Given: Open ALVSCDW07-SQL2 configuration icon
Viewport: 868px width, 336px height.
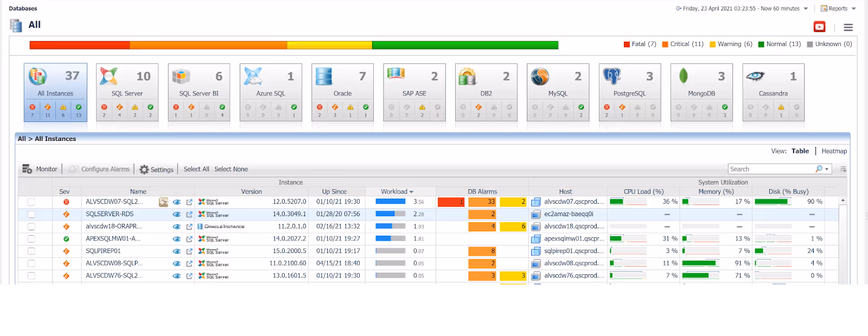Looking at the screenshot, I should 163,202.
